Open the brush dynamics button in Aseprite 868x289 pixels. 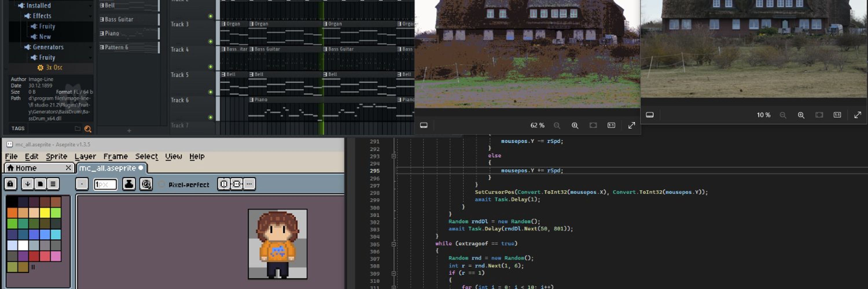point(146,184)
